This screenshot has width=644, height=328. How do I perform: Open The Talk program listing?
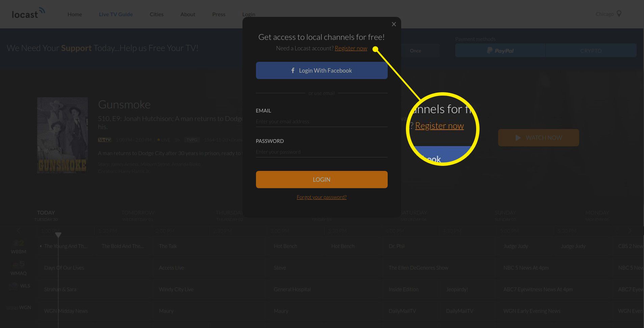coord(168,246)
